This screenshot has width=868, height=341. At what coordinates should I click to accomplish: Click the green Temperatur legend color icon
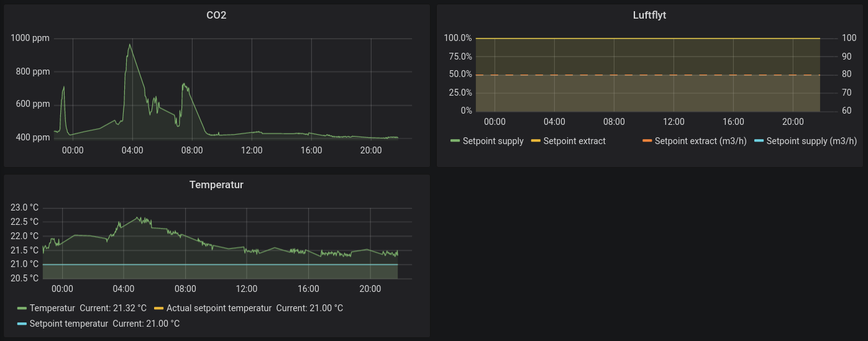point(22,309)
